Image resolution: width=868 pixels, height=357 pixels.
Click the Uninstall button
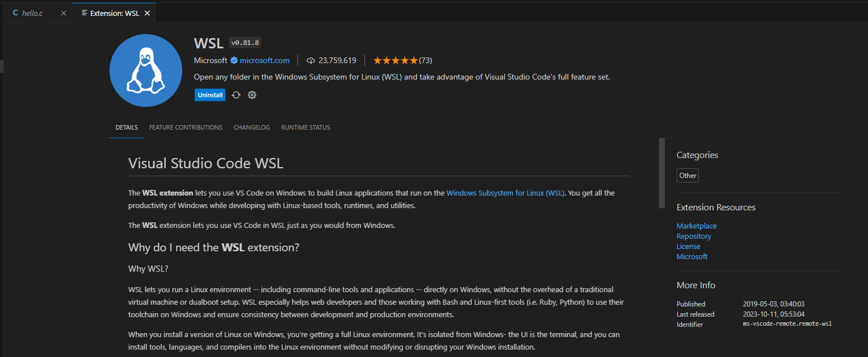(x=210, y=95)
